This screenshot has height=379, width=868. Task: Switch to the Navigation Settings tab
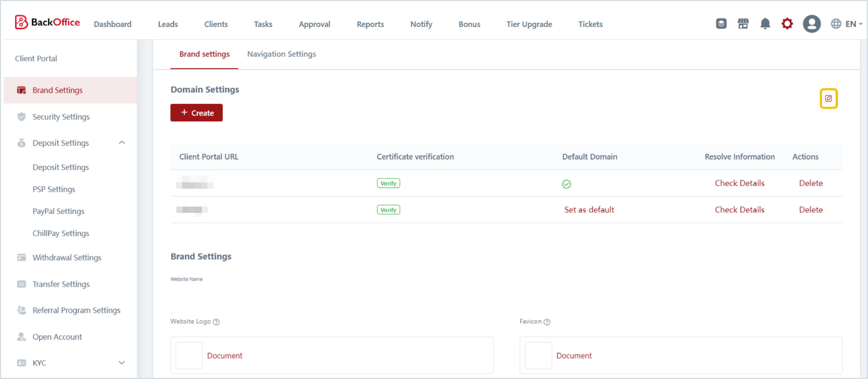[x=281, y=54]
